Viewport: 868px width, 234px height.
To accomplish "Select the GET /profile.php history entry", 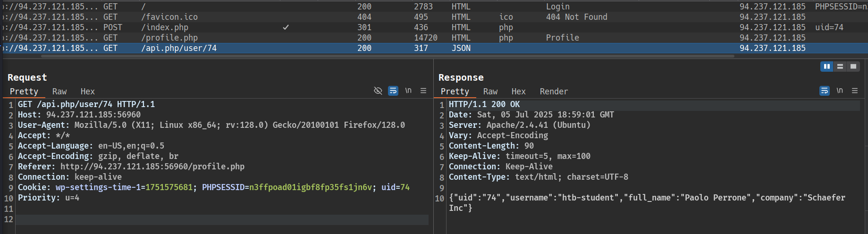I will pyautogui.click(x=169, y=38).
